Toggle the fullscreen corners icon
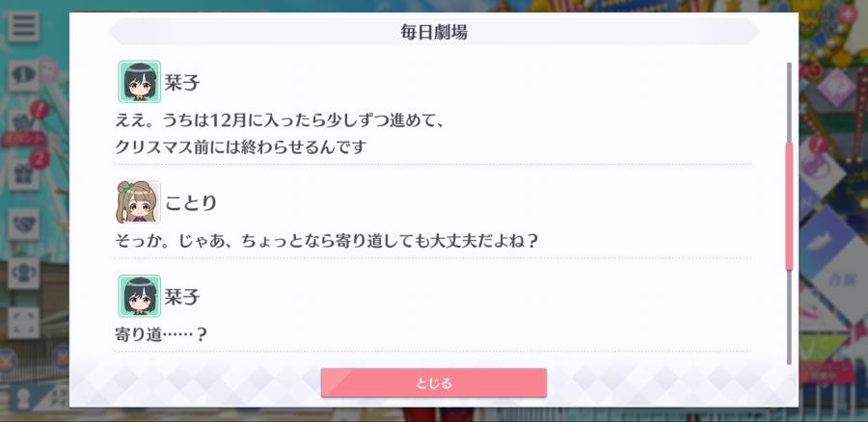Image resolution: width=868 pixels, height=422 pixels. tap(23, 323)
